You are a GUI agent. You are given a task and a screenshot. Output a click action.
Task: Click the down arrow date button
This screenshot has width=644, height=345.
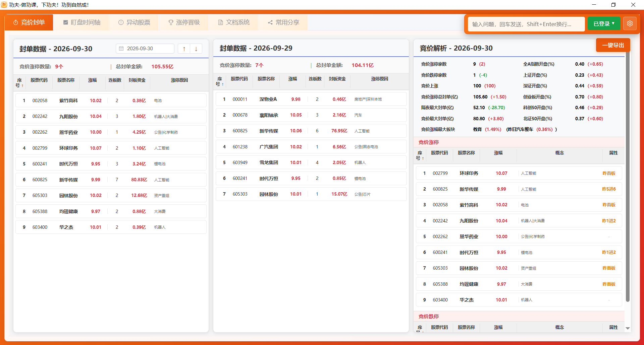[196, 49]
